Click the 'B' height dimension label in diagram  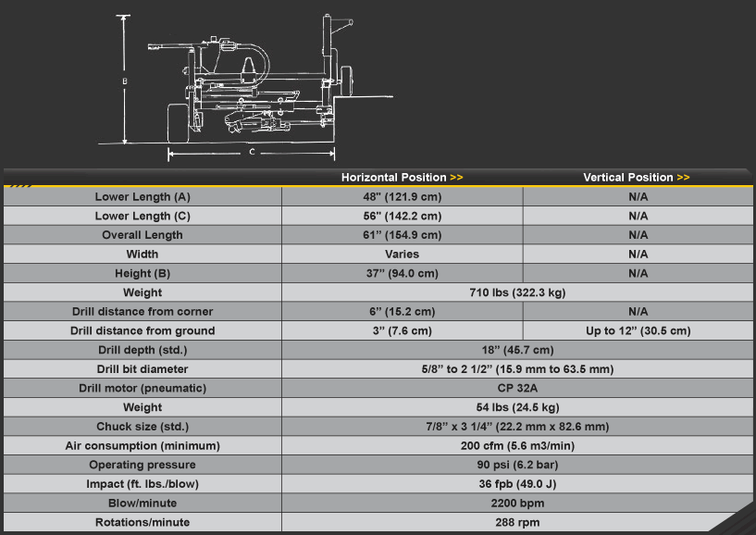(x=124, y=81)
